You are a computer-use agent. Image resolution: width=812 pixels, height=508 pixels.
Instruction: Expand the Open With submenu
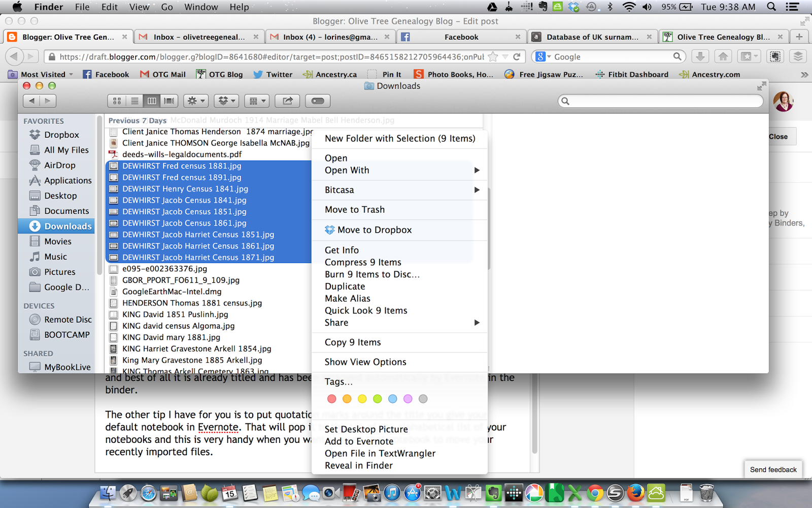399,170
